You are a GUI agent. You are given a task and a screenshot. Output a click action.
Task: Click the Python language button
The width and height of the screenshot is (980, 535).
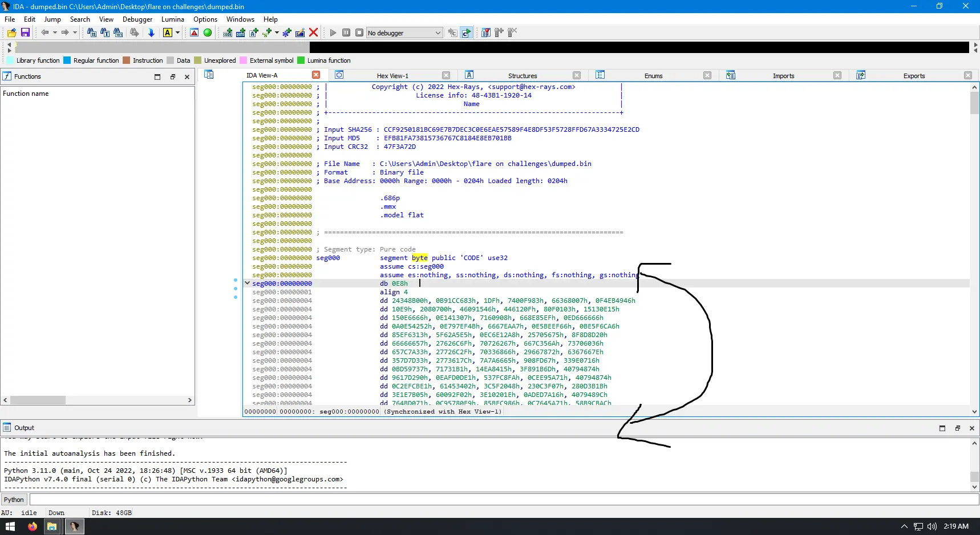click(x=14, y=500)
